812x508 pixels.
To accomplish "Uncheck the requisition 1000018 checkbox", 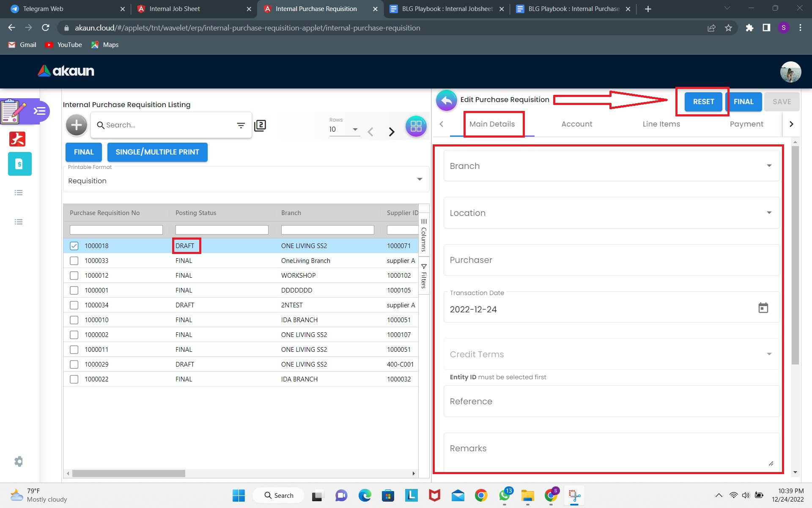I will [74, 246].
